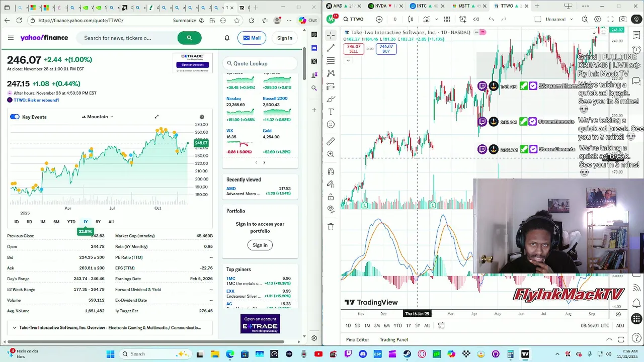Select the brush drawing tool

point(331,99)
